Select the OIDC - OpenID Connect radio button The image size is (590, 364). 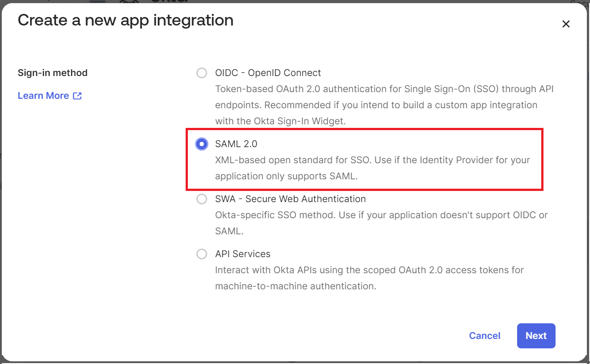(x=202, y=73)
